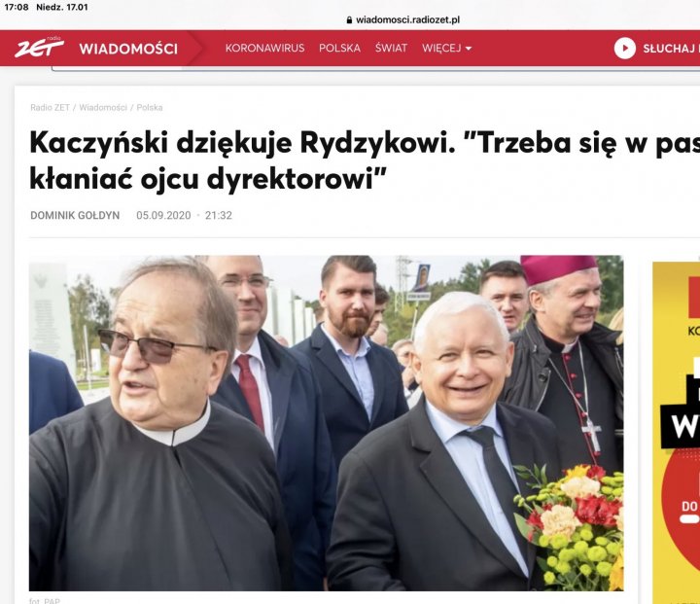The image size is (700, 604).
Task: Open the Koronawirus section
Action: [x=264, y=49]
